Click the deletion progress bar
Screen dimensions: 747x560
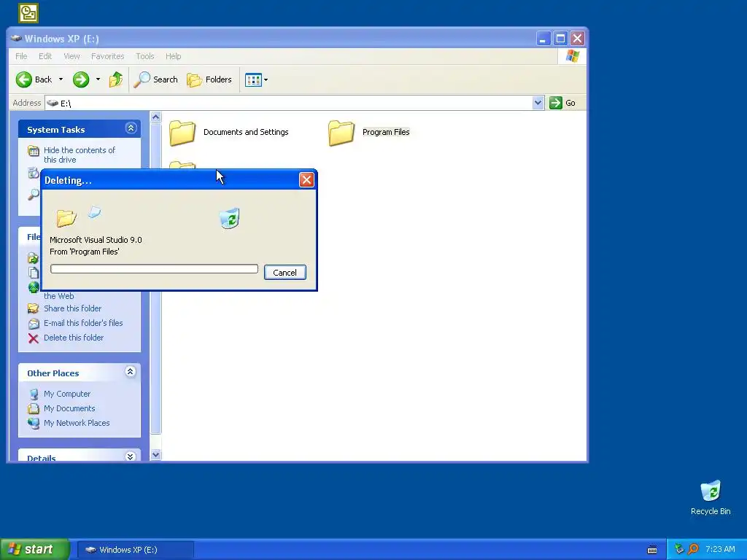155,269
